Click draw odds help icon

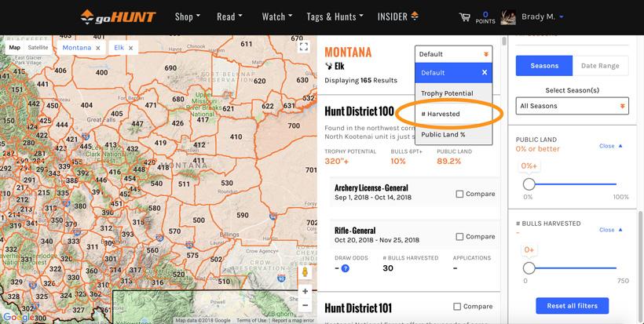pyautogui.click(x=345, y=268)
